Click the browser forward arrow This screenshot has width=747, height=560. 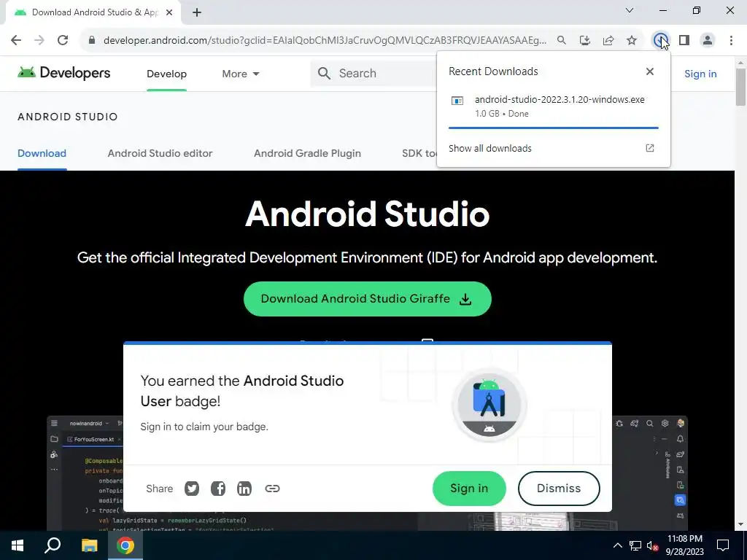pyautogui.click(x=39, y=40)
